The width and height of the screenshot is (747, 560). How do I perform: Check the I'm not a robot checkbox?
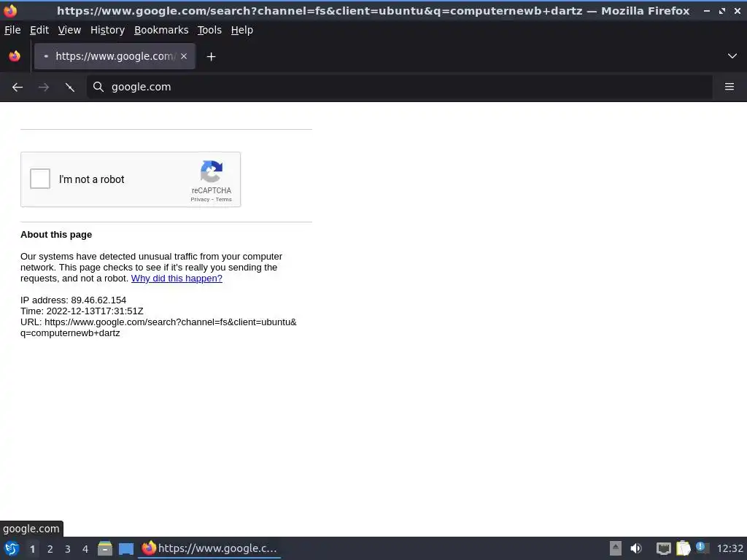(40, 179)
